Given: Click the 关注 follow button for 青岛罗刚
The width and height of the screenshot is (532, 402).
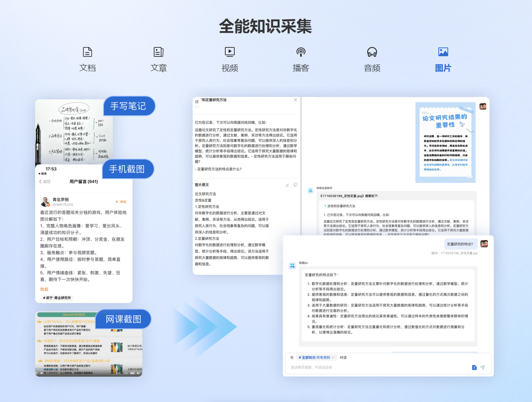Looking at the screenshot, I should (x=121, y=202).
